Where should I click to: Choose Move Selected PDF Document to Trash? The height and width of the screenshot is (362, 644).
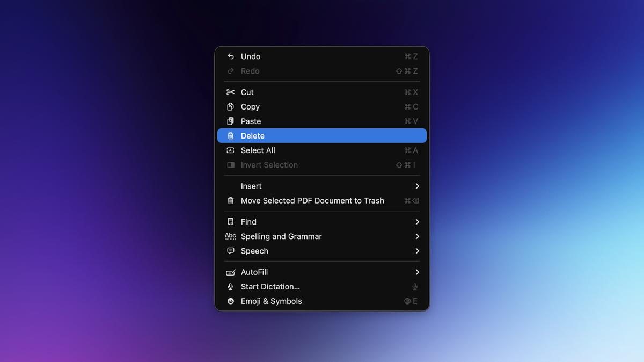pos(312,201)
